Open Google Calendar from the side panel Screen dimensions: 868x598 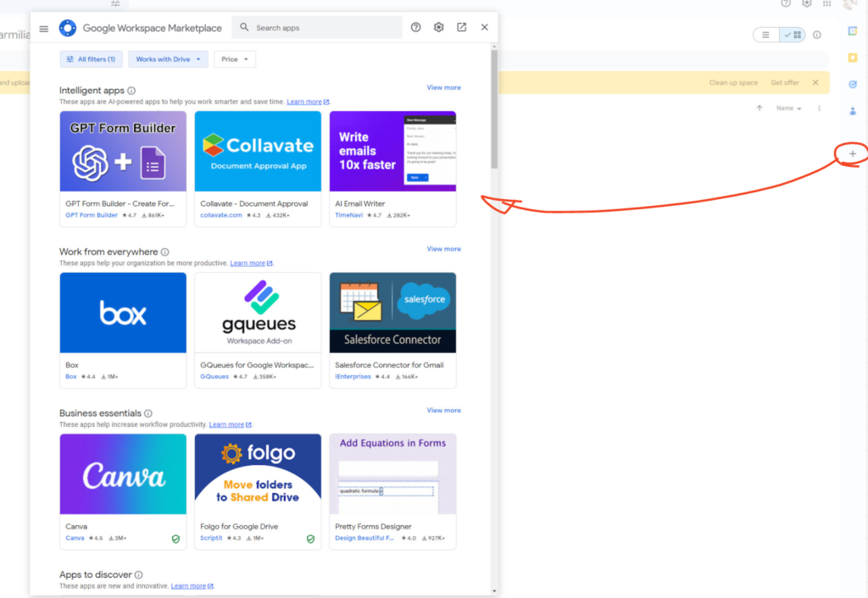pos(853,31)
